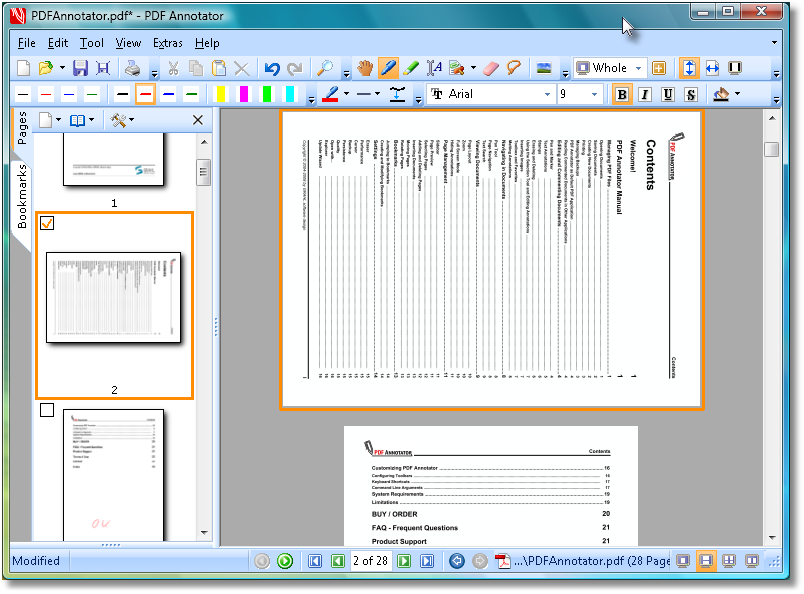Click the page number field 2 of 28
The image size is (804, 594).
pos(370,561)
